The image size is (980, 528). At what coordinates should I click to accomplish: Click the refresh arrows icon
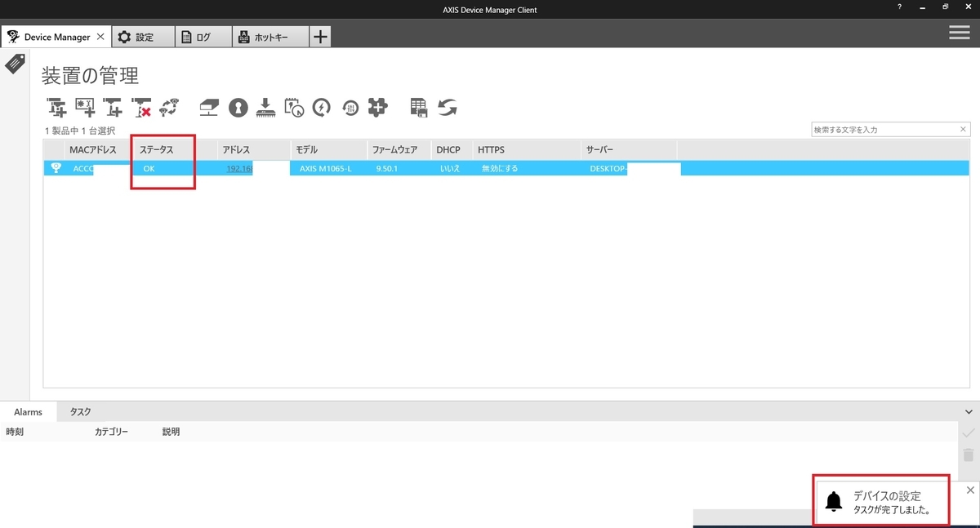447,107
